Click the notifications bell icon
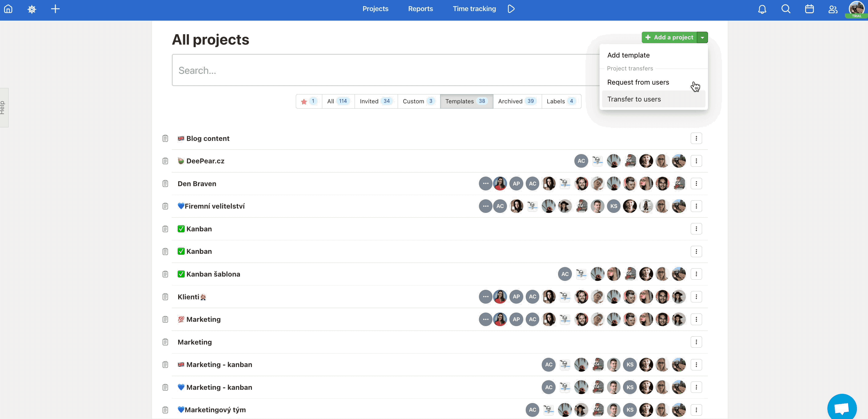The width and height of the screenshot is (868, 419). coord(762,9)
